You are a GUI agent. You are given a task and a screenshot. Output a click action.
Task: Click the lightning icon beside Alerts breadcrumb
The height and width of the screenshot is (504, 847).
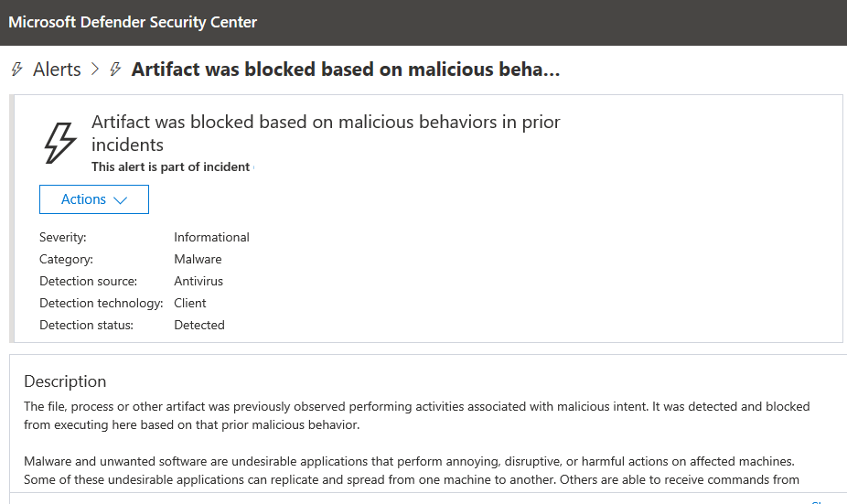pyautogui.click(x=16, y=70)
